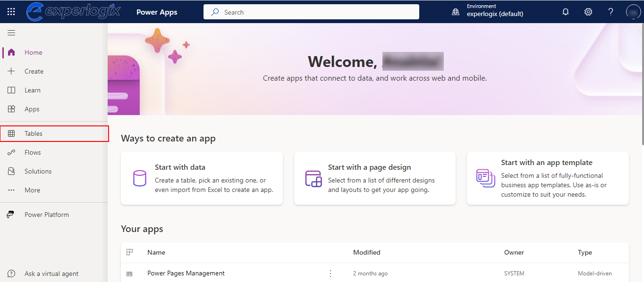Click the Home icon in sidebar

click(x=11, y=52)
